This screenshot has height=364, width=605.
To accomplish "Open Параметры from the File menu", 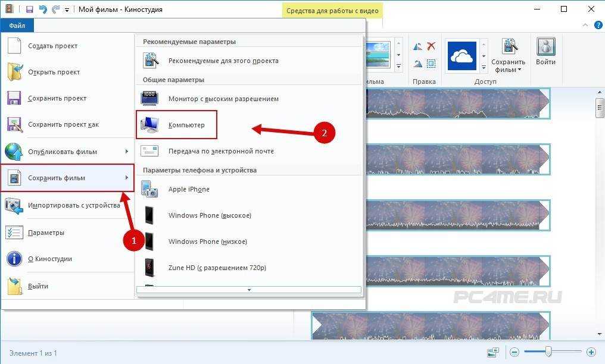I will pos(67,233).
